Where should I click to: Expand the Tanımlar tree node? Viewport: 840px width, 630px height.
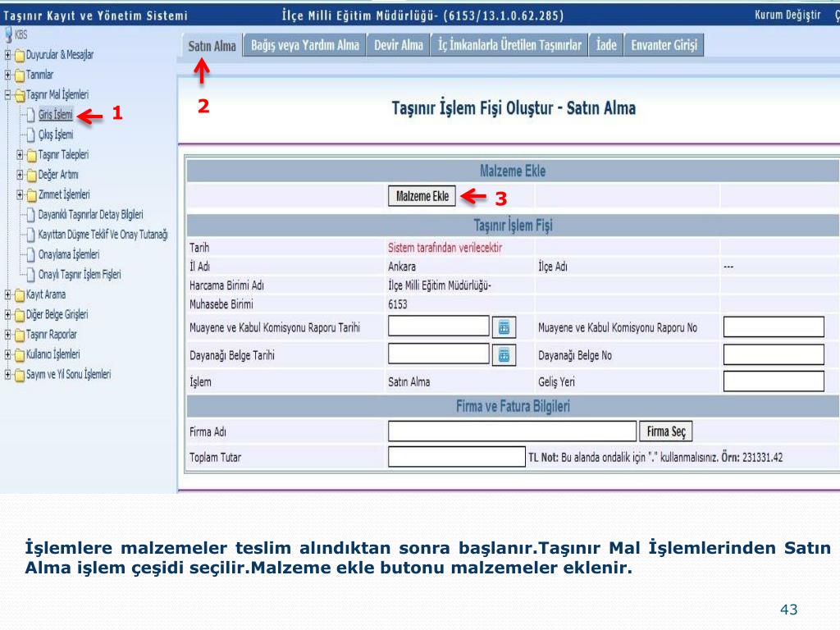coord(7,75)
